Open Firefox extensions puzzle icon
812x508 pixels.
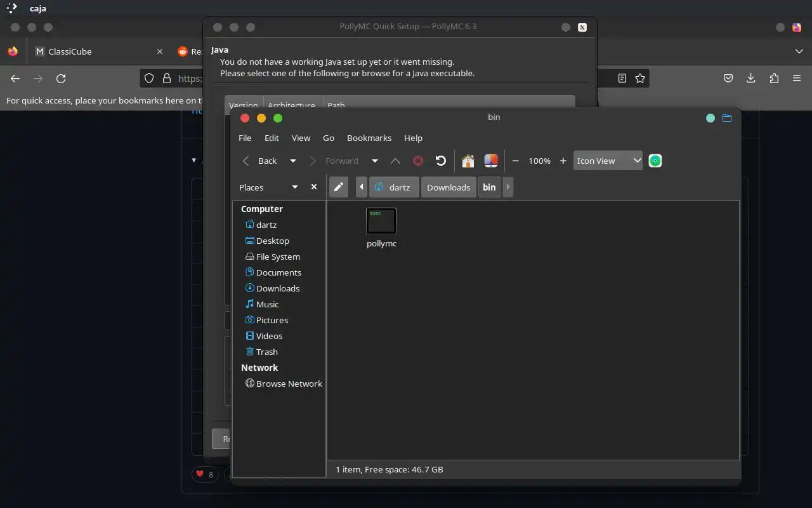pyautogui.click(x=774, y=78)
